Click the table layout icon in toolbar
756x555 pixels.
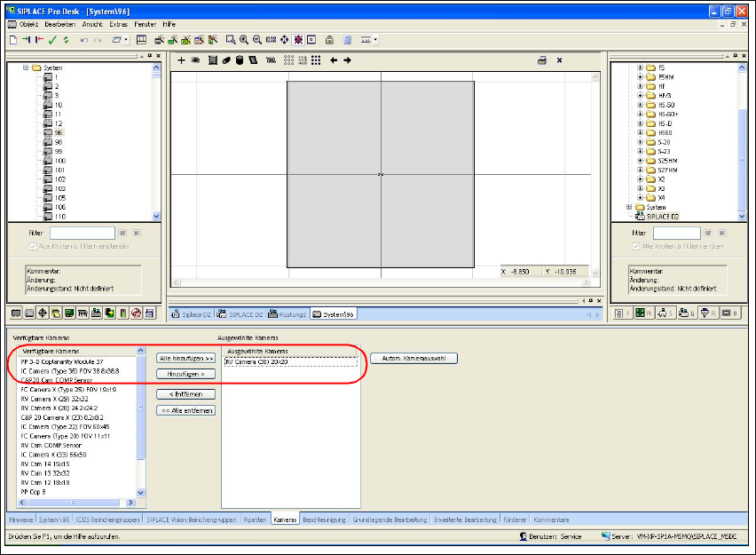(141, 40)
